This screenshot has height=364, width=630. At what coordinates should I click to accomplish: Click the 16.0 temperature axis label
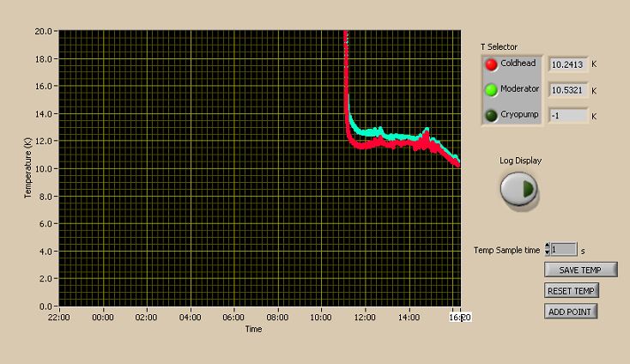tap(44, 87)
